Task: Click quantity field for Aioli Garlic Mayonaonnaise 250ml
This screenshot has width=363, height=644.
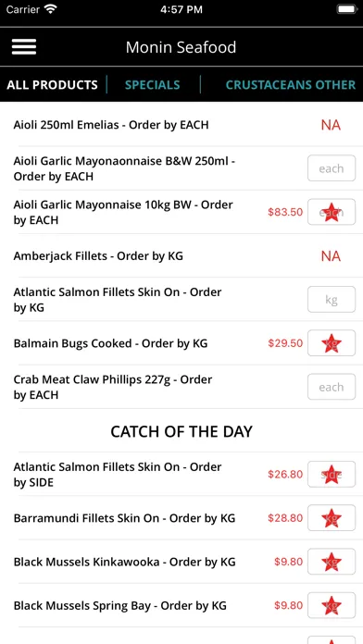Action: click(332, 168)
